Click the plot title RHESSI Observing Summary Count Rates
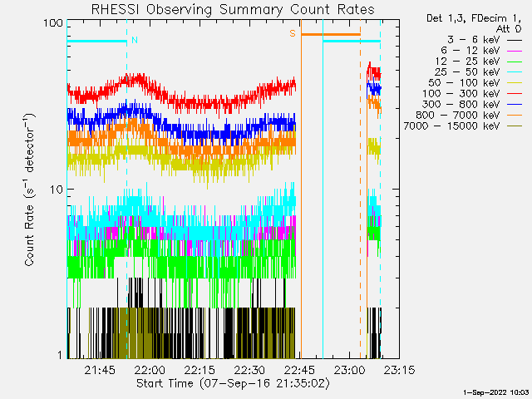532x399 pixels. [233, 9]
